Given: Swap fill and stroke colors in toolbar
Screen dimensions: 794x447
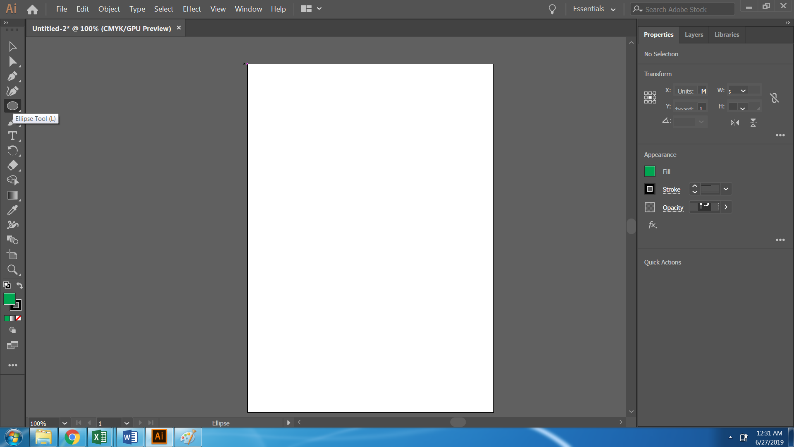Looking at the screenshot, I should (x=20, y=286).
